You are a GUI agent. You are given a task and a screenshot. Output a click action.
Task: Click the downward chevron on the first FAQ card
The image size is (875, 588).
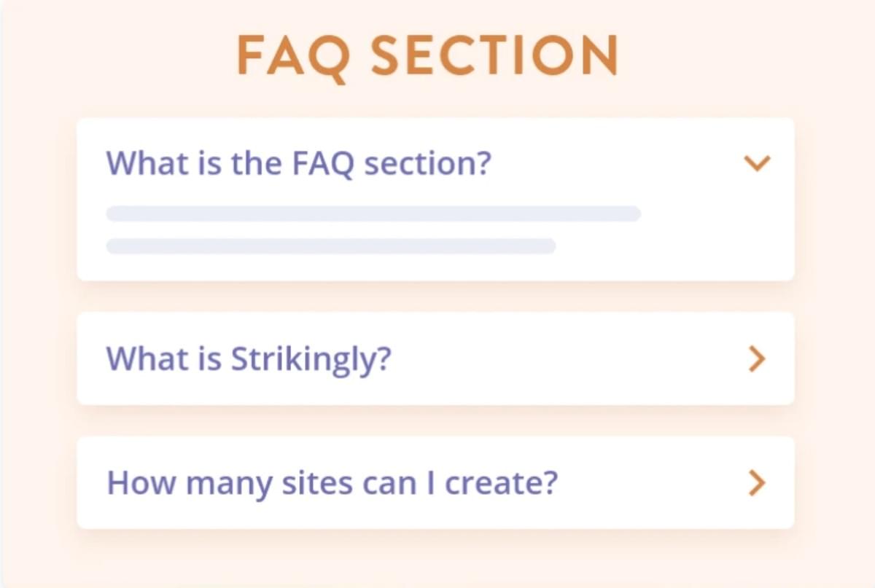pos(758,163)
